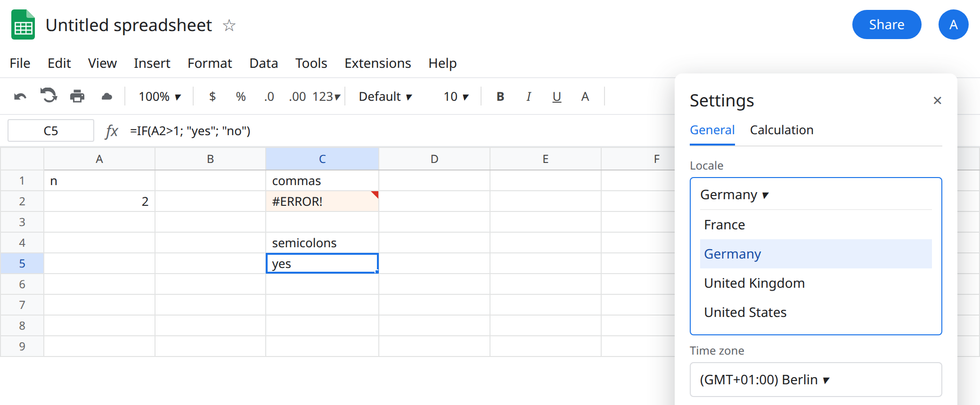Open the Berlin time zone dropdown
Viewport: 980px width, 405px height.
point(816,380)
